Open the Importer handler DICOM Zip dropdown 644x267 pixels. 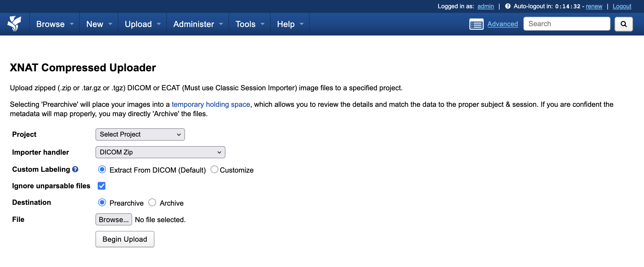tap(160, 152)
